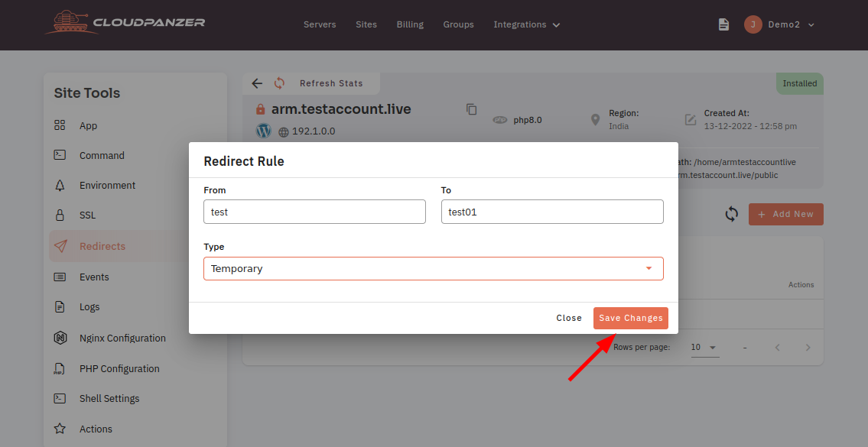Select Nginx Configuration in Site Tools
868x447 pixels.
tap(122, 338)
